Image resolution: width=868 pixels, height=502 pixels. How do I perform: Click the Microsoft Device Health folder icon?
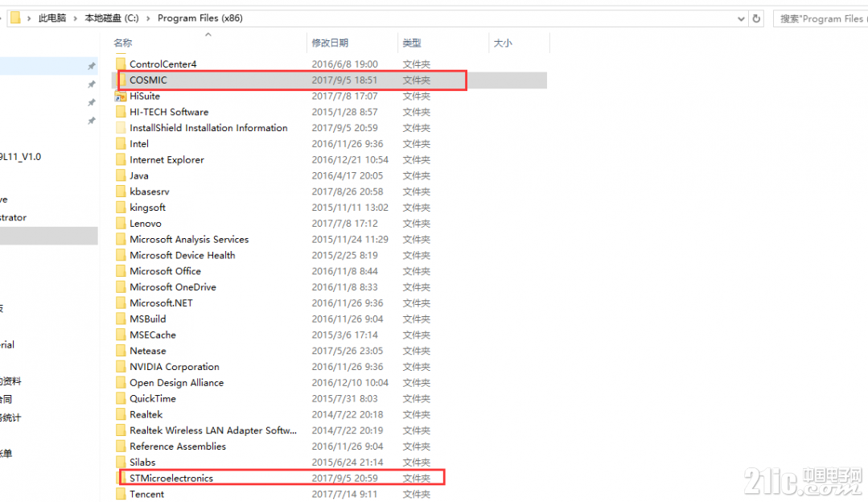pos(121,255)
